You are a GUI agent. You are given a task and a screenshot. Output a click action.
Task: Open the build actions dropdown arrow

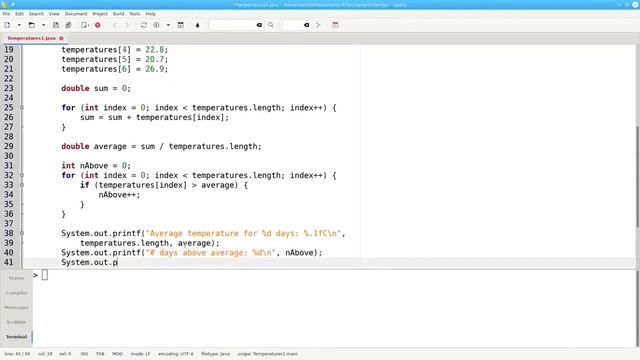[168, 25]
